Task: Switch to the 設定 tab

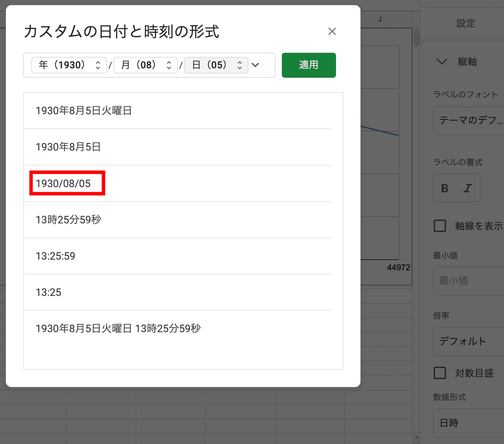Action: point(466,23)
